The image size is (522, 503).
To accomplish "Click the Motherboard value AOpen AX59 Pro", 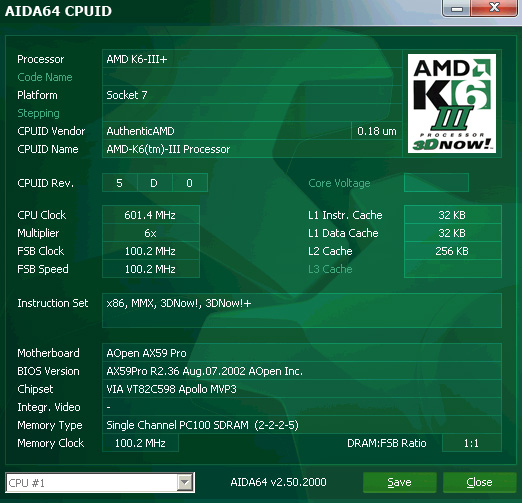I will point(302,353).
